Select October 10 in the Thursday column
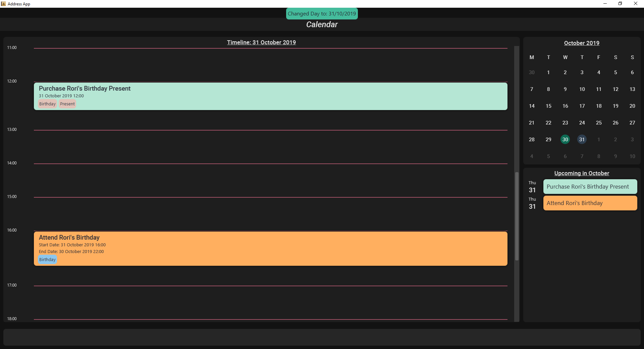Screen dimensions: 644x349 (x=582, y=89)
